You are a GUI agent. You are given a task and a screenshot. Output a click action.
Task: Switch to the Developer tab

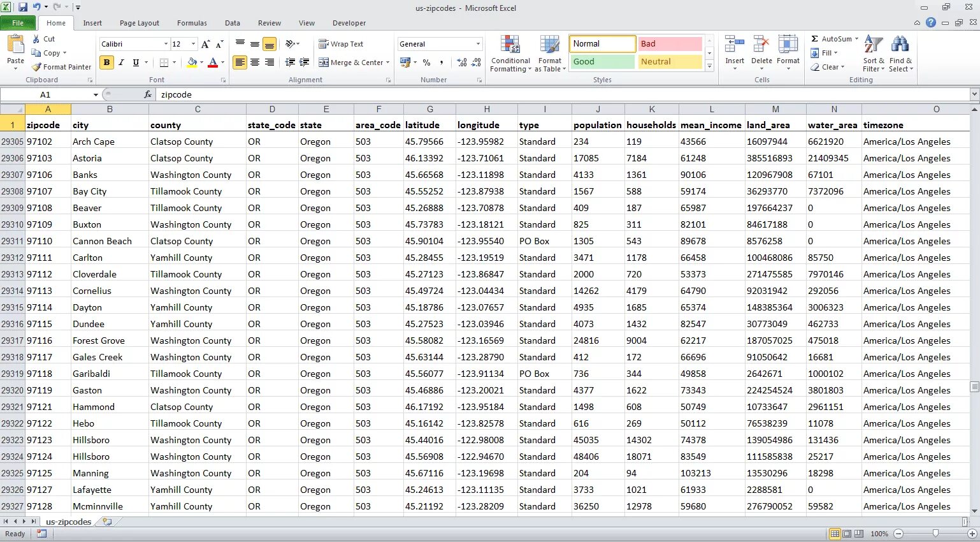[349, 23]
